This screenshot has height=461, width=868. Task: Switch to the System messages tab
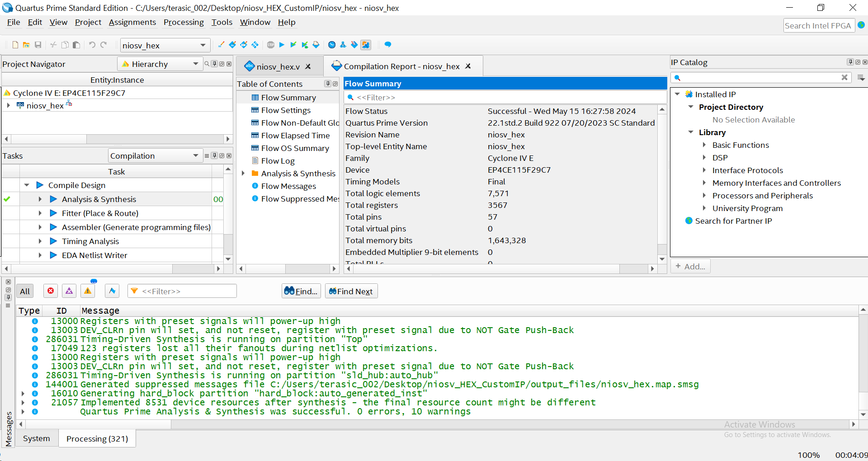(x=37, y=438)
